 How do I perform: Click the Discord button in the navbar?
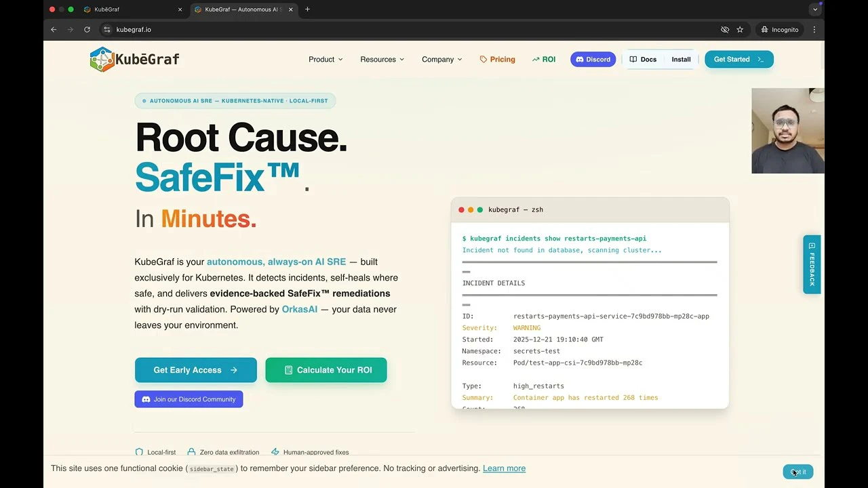[x=593, y=60]
